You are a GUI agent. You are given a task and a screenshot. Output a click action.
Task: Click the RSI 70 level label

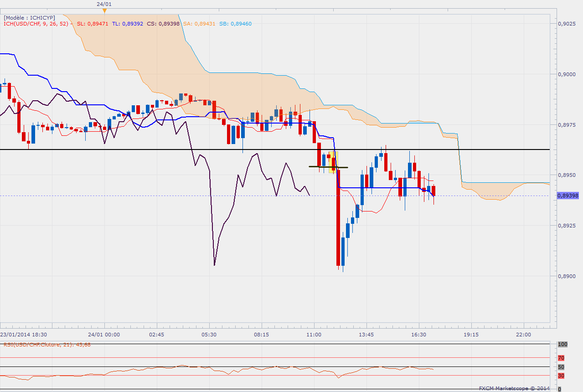click(x=562, y=358)
